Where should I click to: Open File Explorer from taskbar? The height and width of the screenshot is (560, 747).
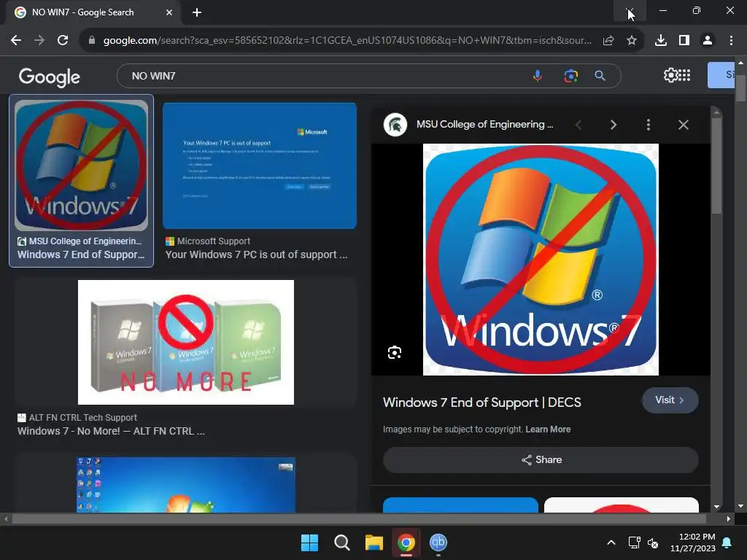[x=374, y=542]
